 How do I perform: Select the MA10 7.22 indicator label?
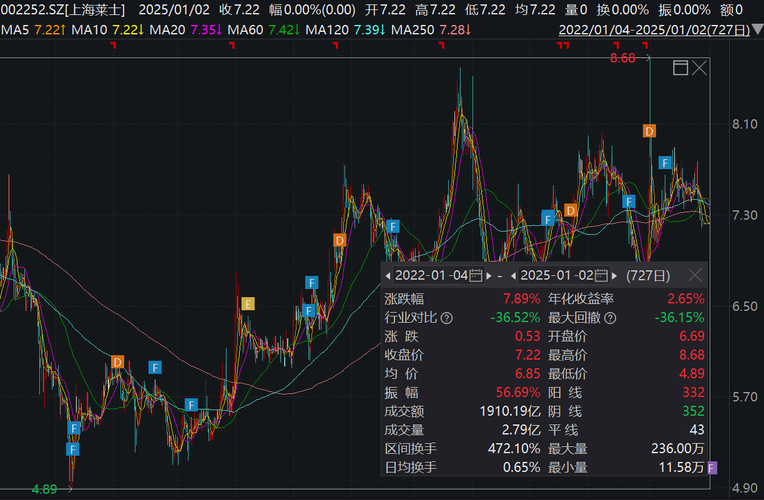click(x=108, y=30)
